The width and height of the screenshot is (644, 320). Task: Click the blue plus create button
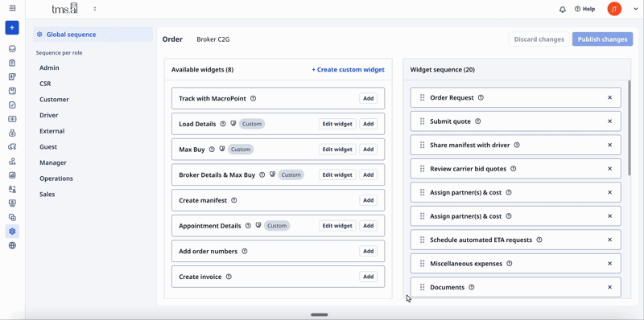(12, 27)
